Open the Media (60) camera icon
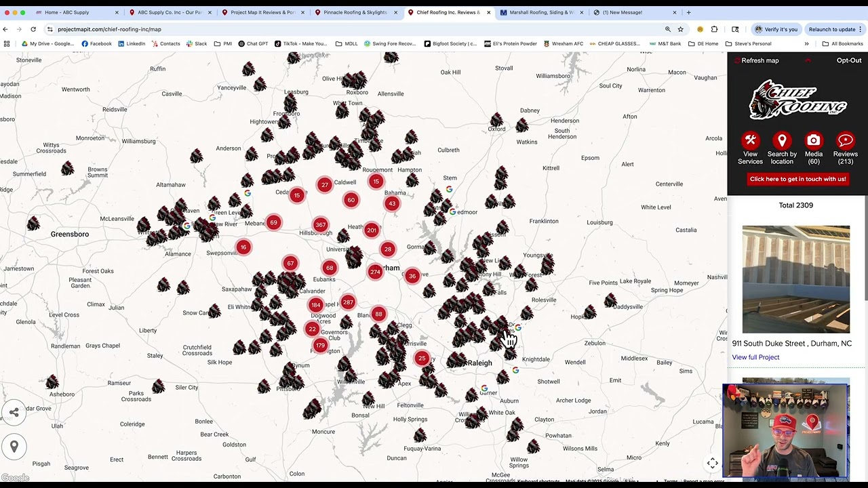The height and width of the screenshot is (488, 868). tap(814, 140)
